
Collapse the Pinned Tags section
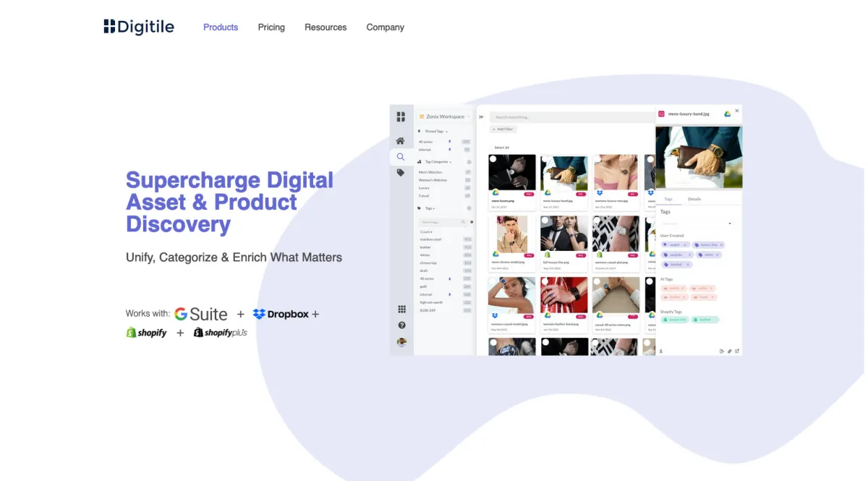(x=436, y=131)
